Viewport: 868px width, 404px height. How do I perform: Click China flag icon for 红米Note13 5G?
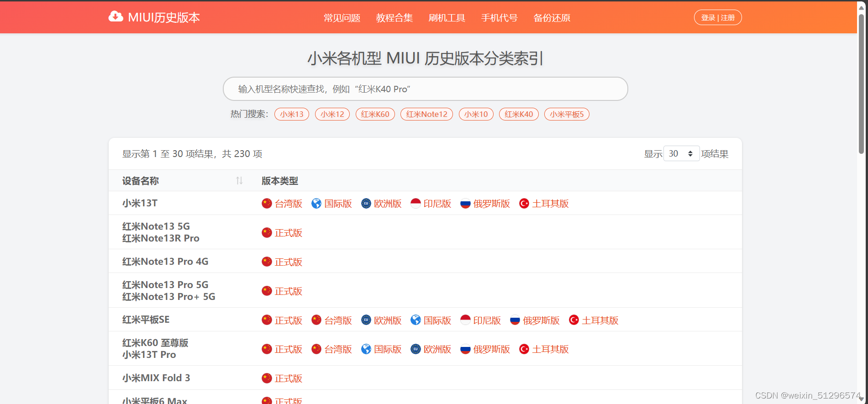pyautogui.click(x=267, y=233)
